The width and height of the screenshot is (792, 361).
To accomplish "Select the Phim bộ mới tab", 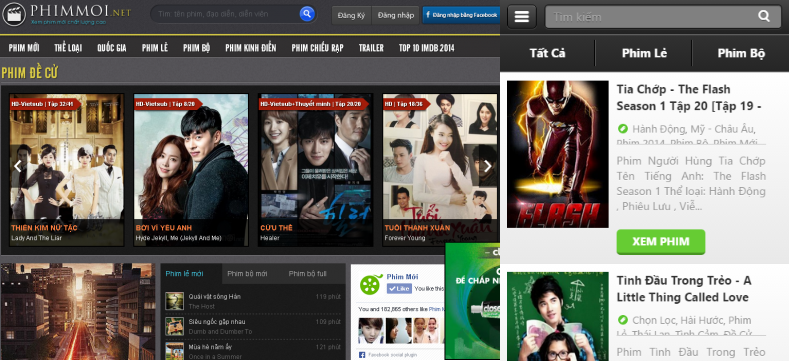I will [x=247, y=274].
